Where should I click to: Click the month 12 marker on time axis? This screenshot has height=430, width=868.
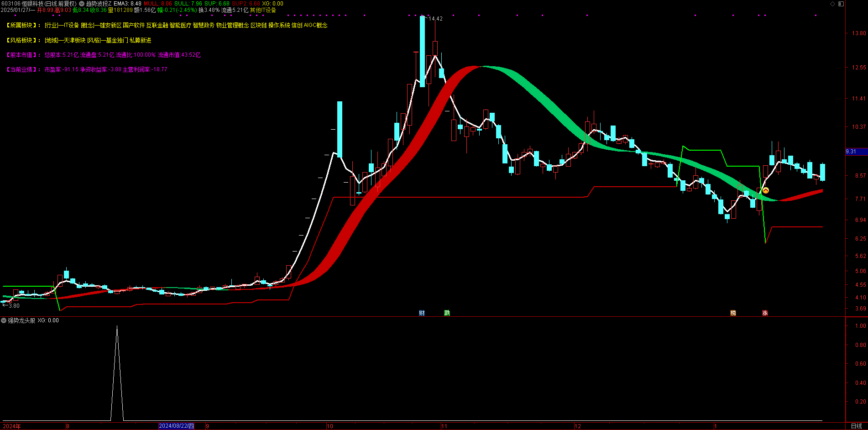[x=578, y=426]
